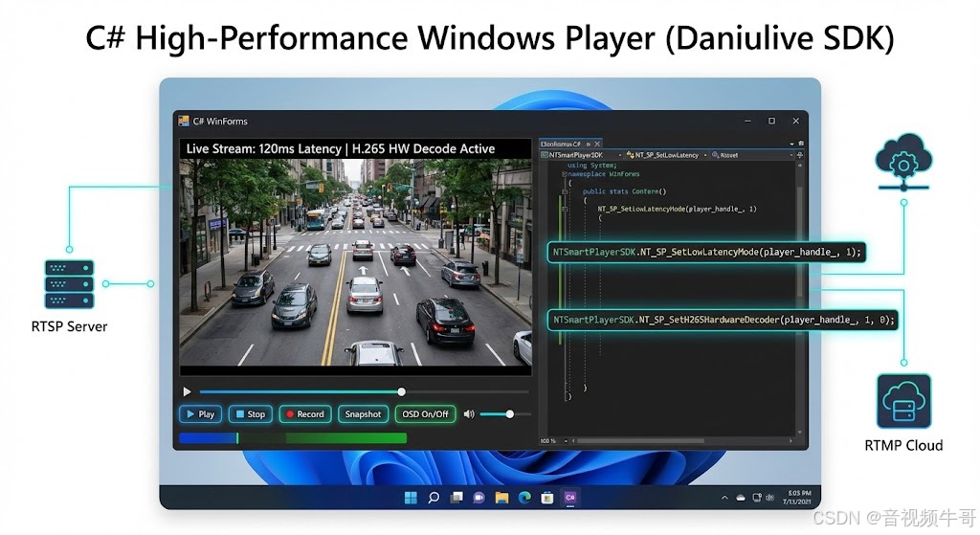
Task: Click the cloud gear icon at top right
Action: coord(903,161)
